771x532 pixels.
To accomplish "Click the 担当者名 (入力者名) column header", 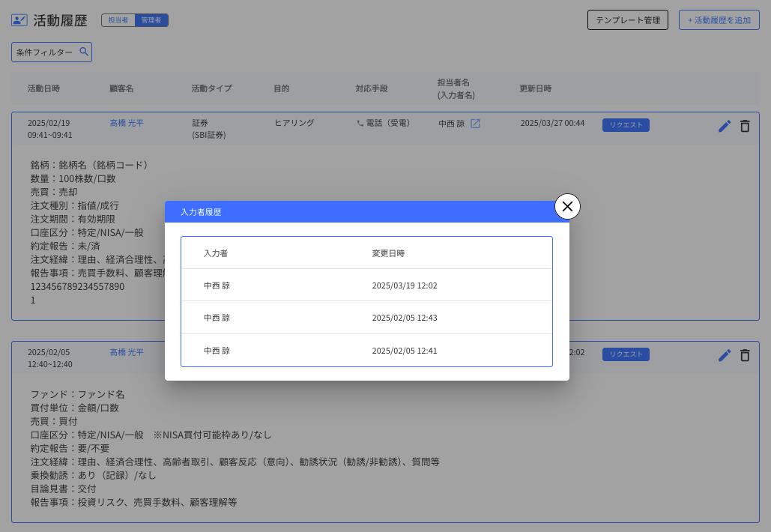I will point(456,89).
